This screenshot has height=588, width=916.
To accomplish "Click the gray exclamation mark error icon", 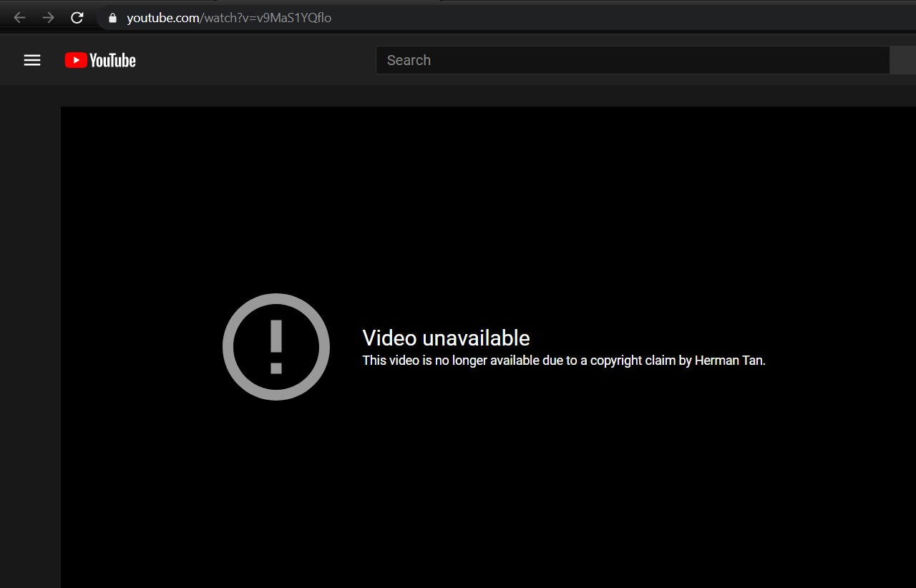I will point(276,347).
